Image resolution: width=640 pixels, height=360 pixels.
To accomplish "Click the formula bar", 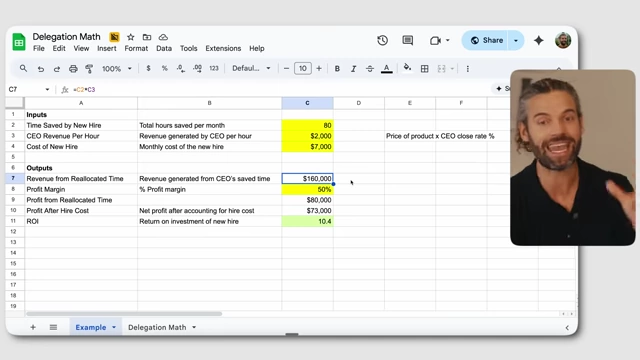I will (x=282, y=89).
